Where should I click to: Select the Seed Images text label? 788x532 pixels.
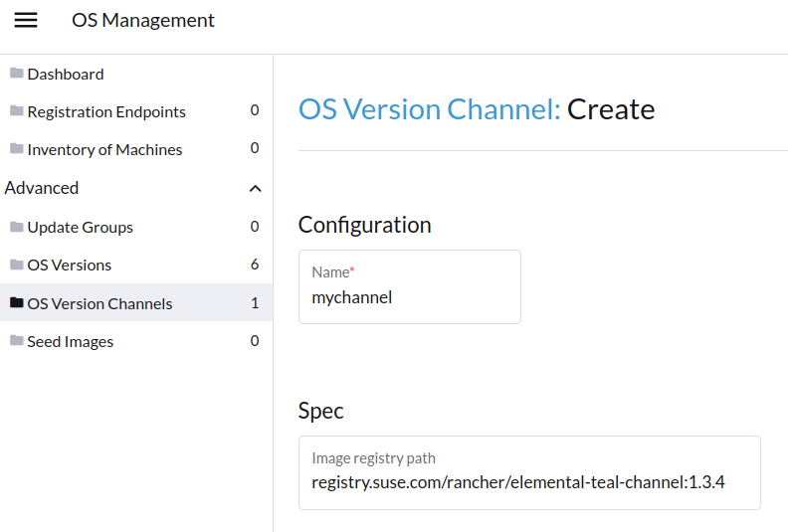71,341
